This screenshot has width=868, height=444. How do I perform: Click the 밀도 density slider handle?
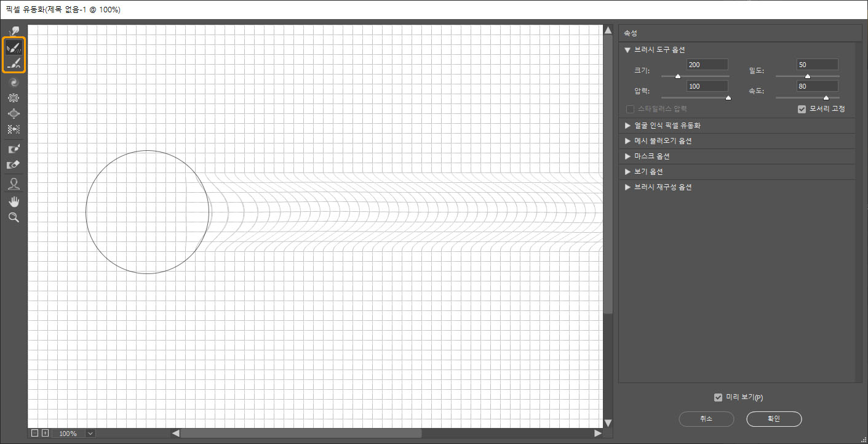[x=808, y=76]
